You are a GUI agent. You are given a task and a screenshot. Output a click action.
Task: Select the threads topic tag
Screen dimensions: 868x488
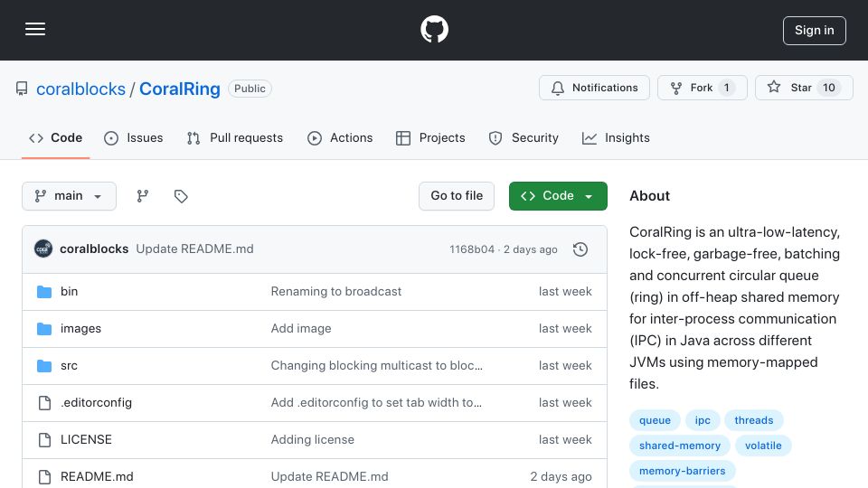pos(754,420)
